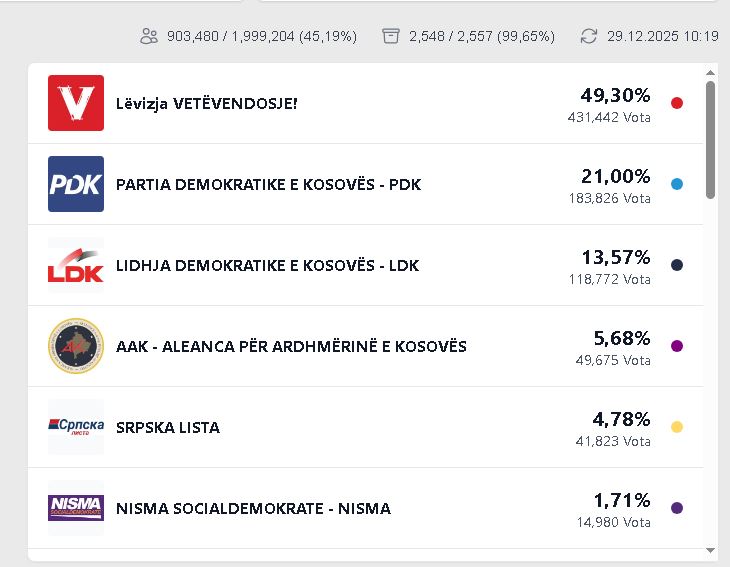This screenshot has width=730, height=567.
Task: Click the scrollbar down arrow
Action: click(x=710, y=550)
